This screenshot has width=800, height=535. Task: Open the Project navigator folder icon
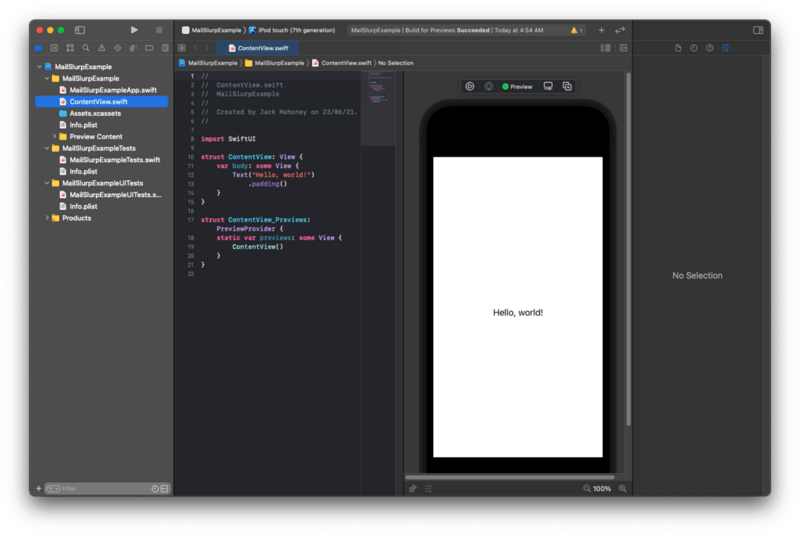point(38,48)
